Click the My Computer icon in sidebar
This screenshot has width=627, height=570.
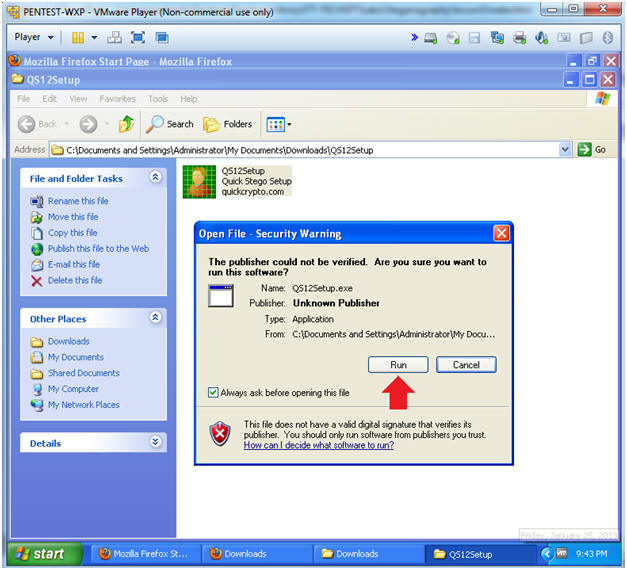[37, 390]
